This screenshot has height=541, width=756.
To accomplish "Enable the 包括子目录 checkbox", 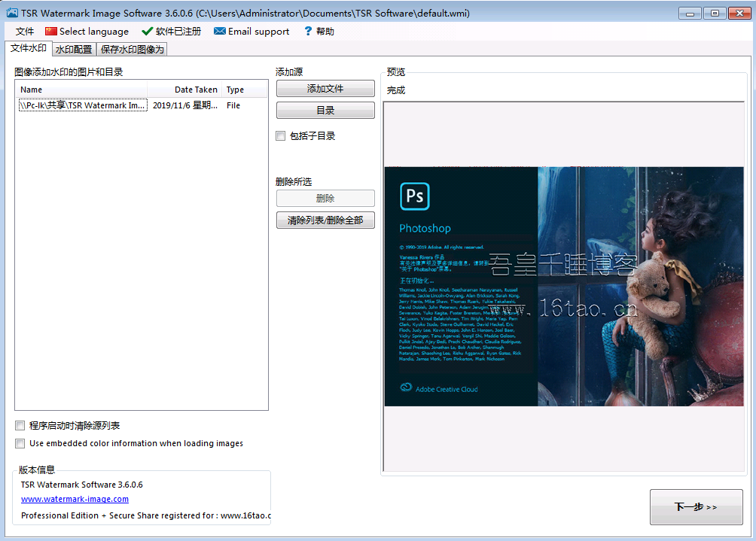I will [x=281, y=136].
